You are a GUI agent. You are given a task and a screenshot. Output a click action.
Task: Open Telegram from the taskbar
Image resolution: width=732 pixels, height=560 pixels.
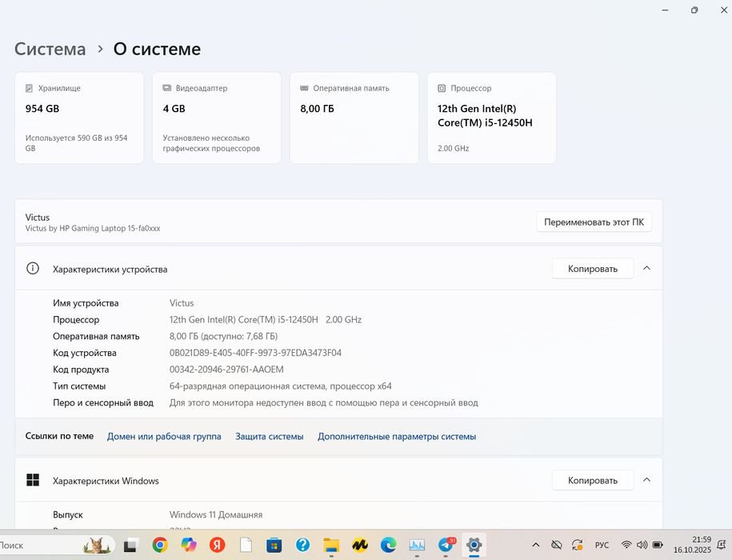coord(446,545)
